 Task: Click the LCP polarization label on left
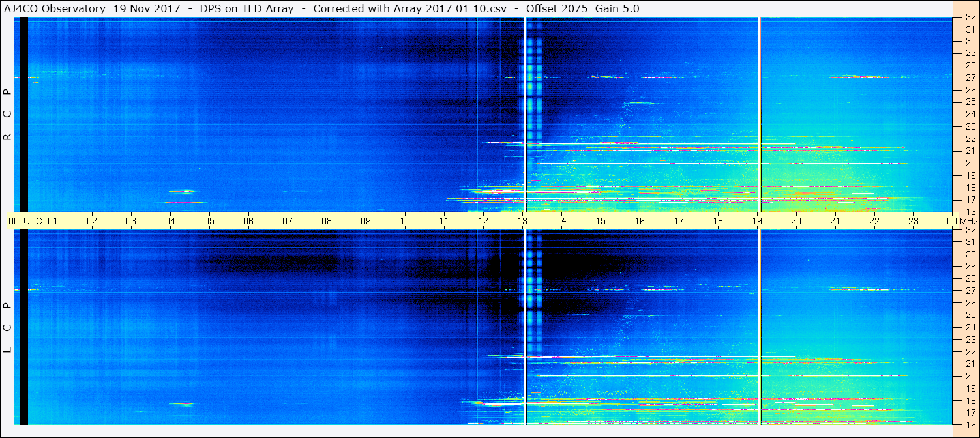(7, 327)
